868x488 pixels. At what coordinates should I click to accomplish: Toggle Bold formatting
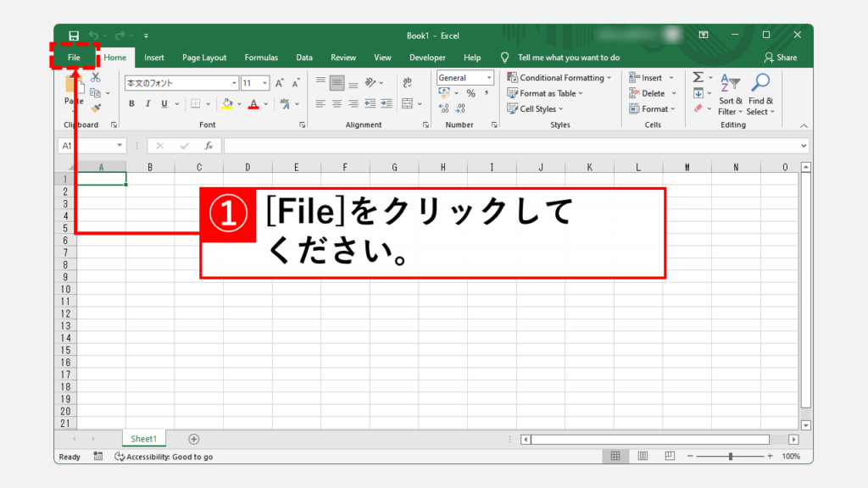[131, 103]
